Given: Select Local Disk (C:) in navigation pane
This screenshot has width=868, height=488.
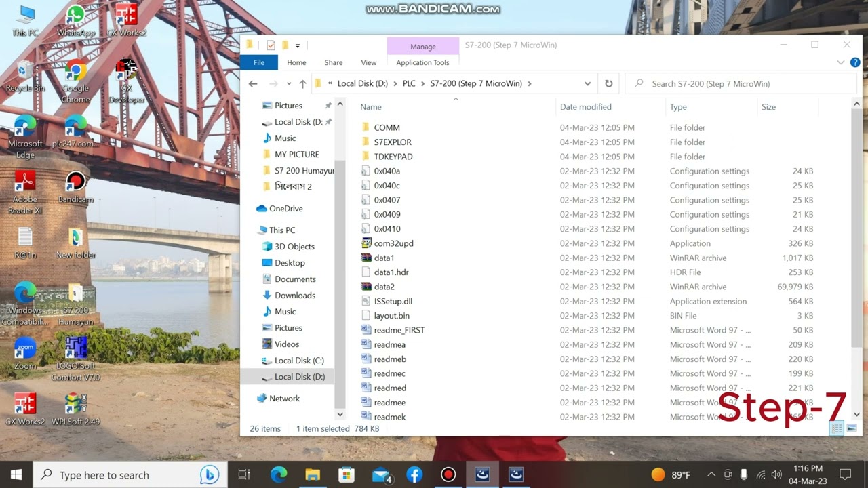Looking at the screenshot, I should [299, 361].
